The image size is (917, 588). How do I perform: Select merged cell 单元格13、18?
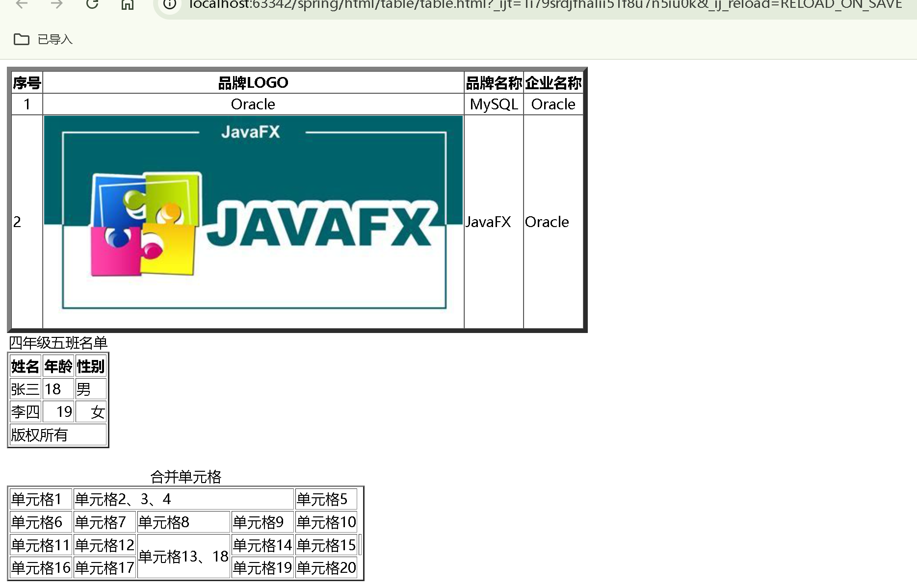pyautogui.click(x=183, y=556)
